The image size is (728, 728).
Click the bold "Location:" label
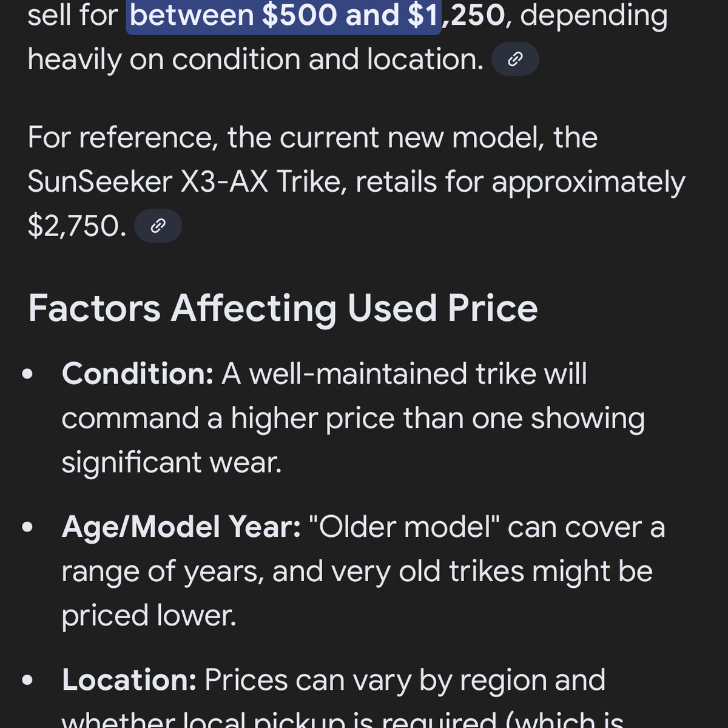click(x=129, y=680)
